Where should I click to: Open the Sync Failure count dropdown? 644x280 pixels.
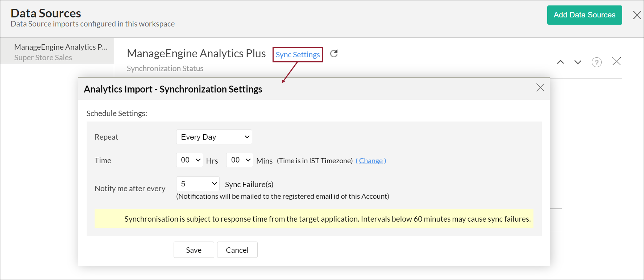point(198,184)
